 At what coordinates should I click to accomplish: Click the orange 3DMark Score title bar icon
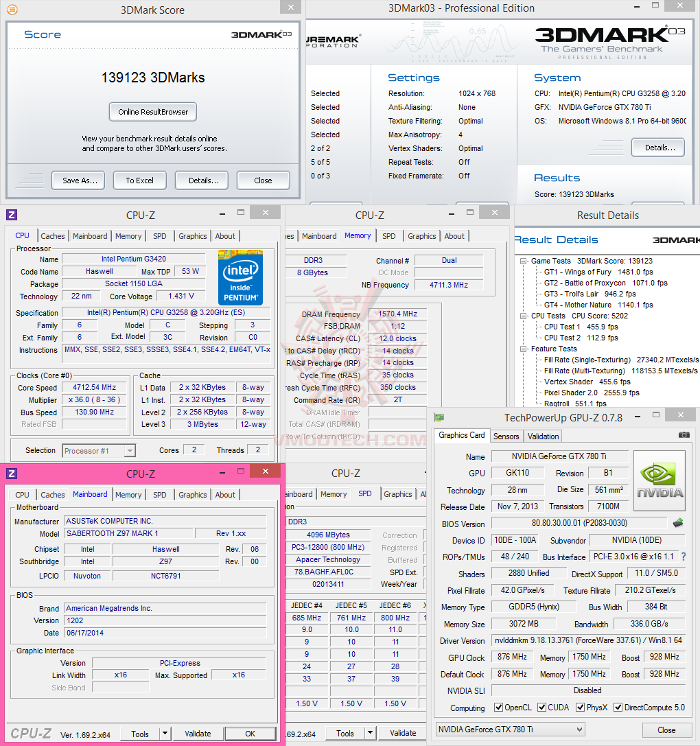(x=12, y=10)
